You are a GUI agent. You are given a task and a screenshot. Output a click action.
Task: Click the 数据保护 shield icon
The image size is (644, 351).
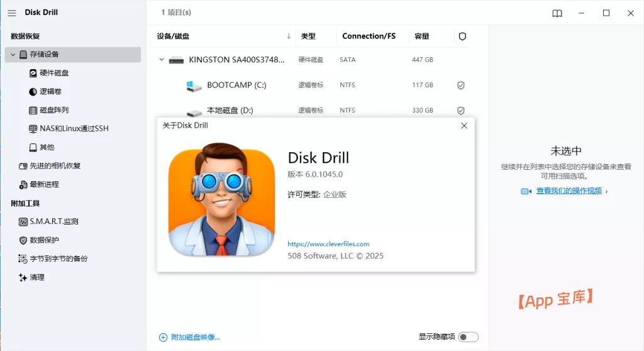coord(23,240)
